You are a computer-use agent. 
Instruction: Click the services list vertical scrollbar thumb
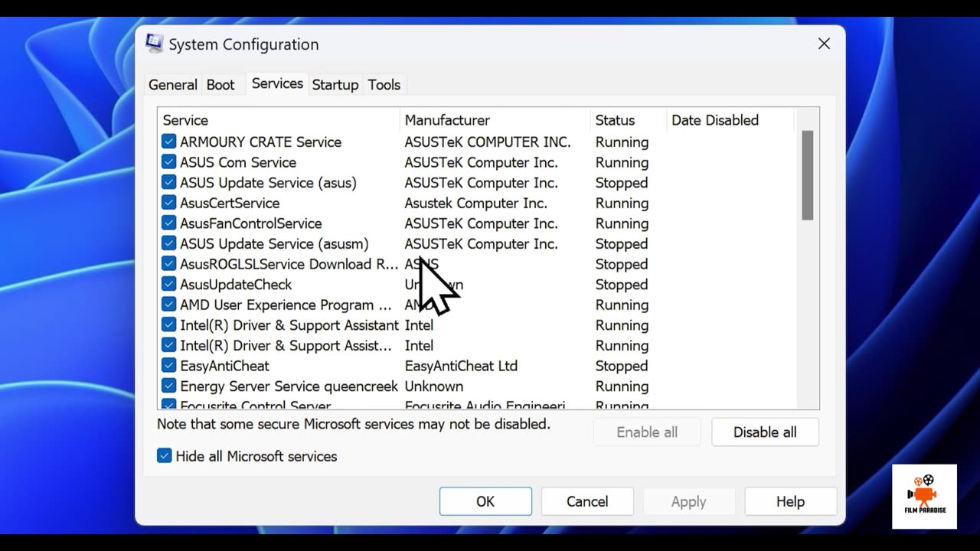(x=807, y=175)
